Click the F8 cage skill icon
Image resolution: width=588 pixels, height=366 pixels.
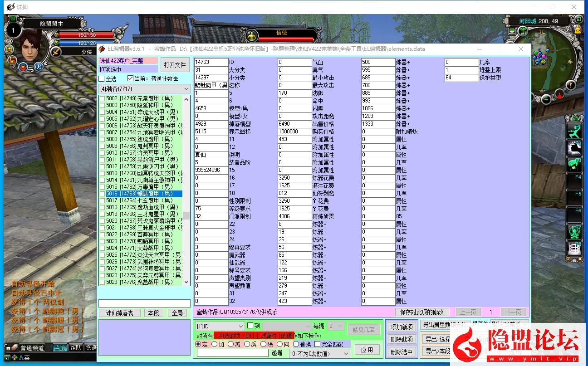575,249
